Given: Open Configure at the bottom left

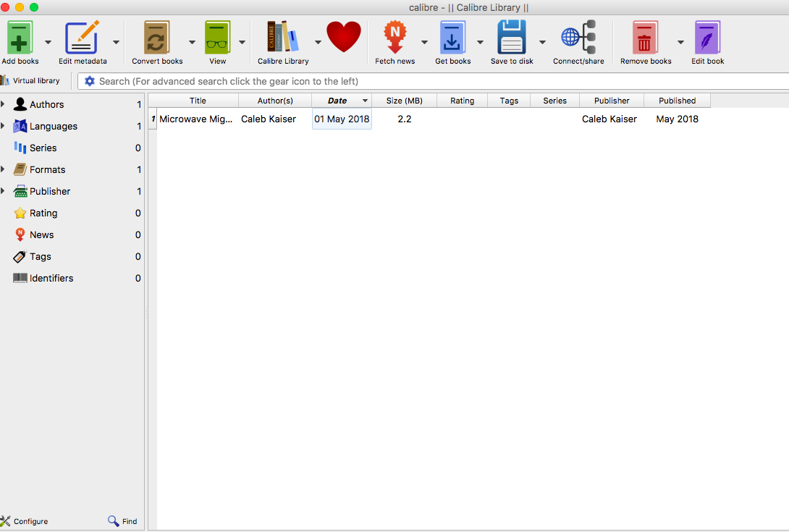Looking at the screenshot, I should coord(24,521).
